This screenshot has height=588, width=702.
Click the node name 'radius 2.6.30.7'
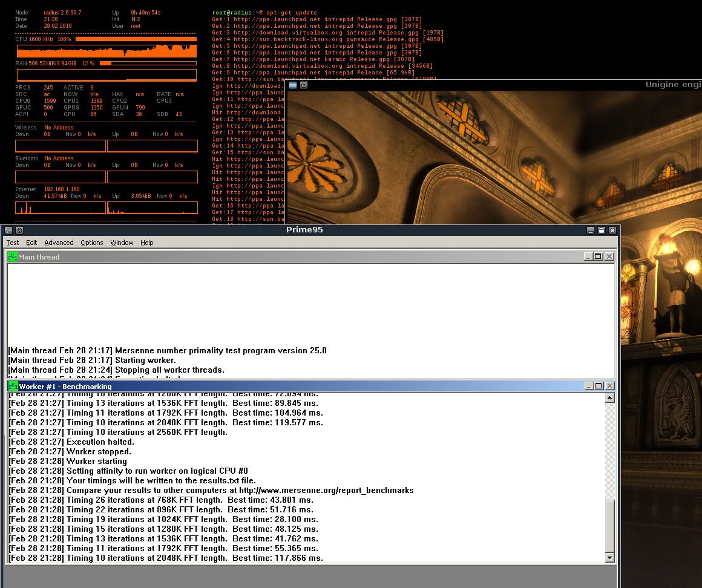click(63, 13)
